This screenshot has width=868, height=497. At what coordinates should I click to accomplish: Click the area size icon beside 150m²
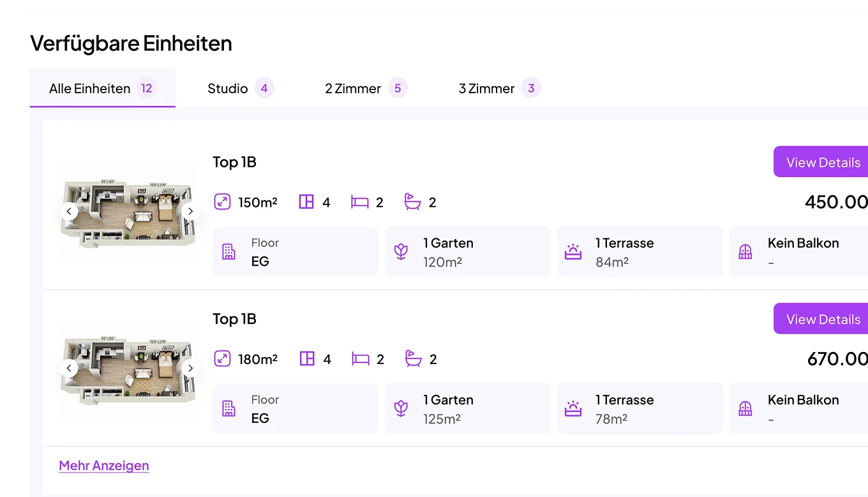click(x=221, y=203)
